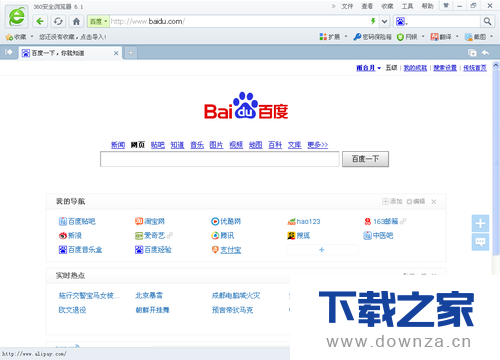Open a new tab with plus button

point(131,53)
